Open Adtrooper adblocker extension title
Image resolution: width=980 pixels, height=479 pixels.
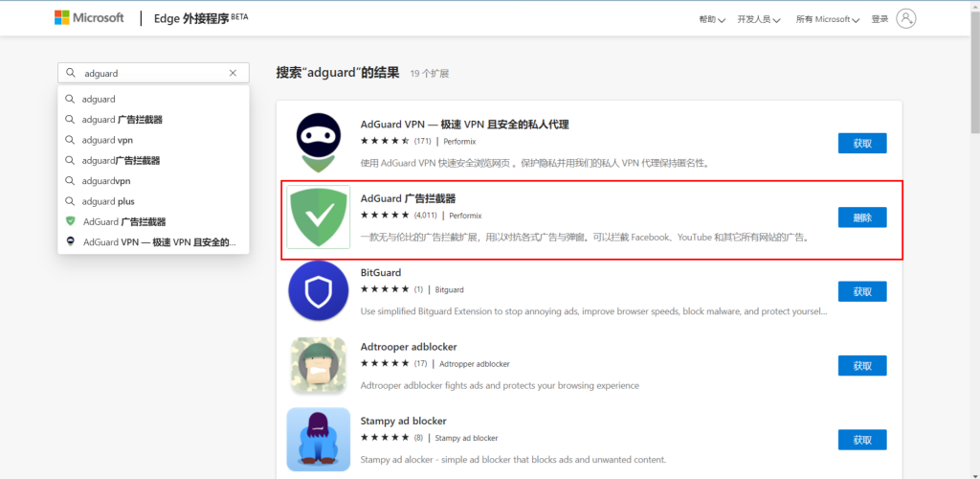tap(409, 347)
